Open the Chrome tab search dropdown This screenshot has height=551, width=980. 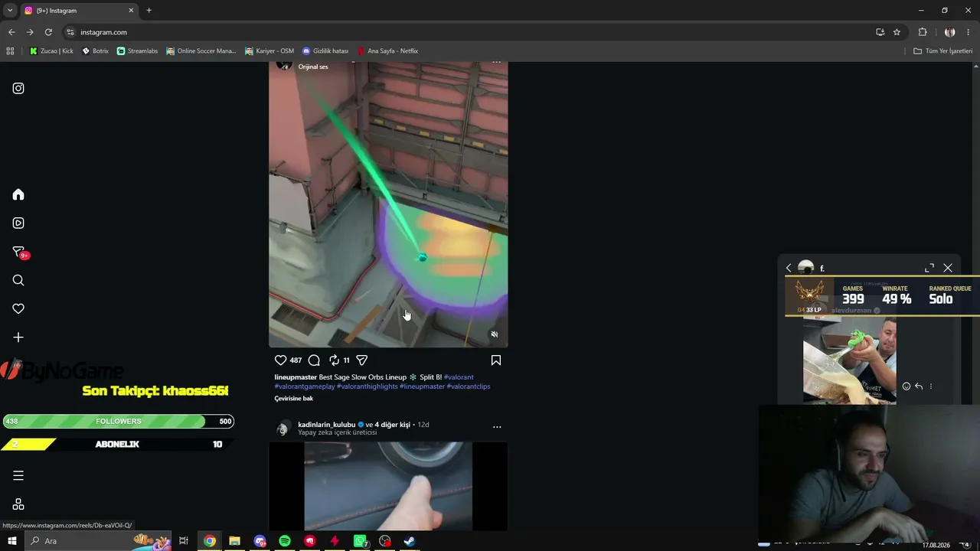10,10
